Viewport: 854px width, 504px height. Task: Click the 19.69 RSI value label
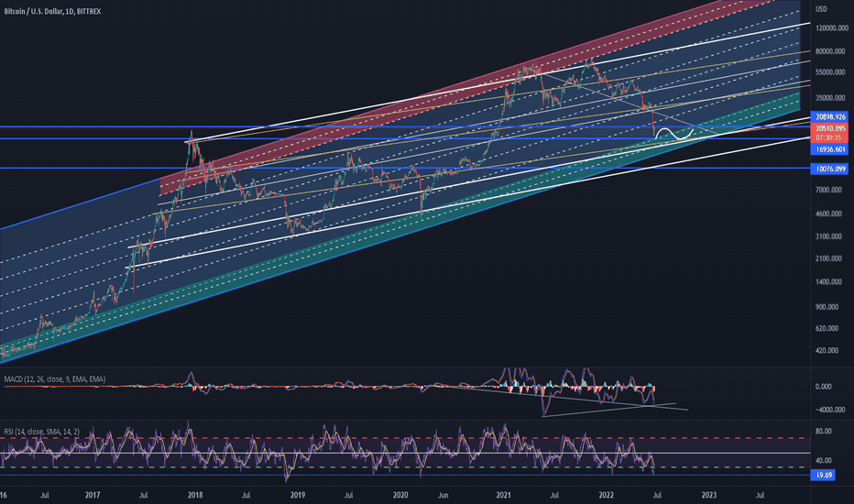824,475
